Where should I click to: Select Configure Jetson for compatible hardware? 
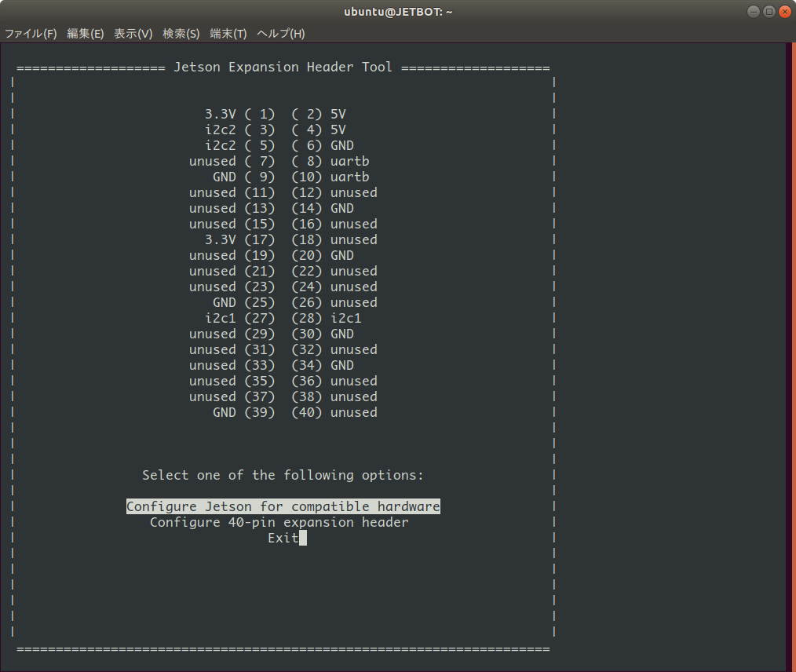coord(283,506)
